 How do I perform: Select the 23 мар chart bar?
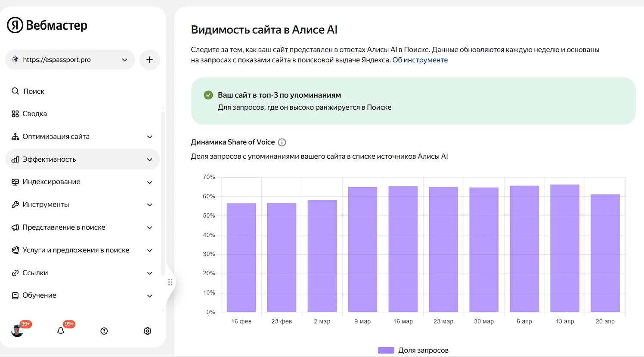[444, 249]
